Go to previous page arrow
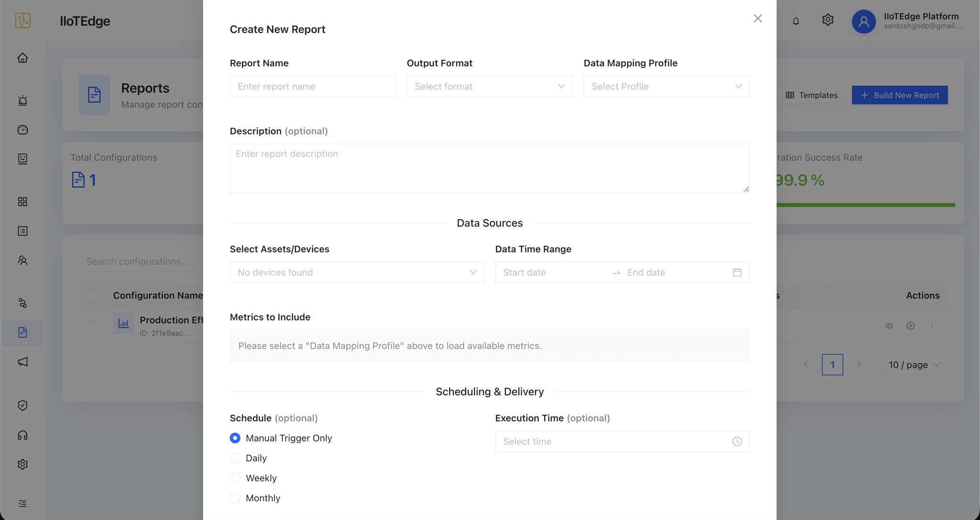The height and width of the screenshot is (520, 980). [x=806, y=365]
